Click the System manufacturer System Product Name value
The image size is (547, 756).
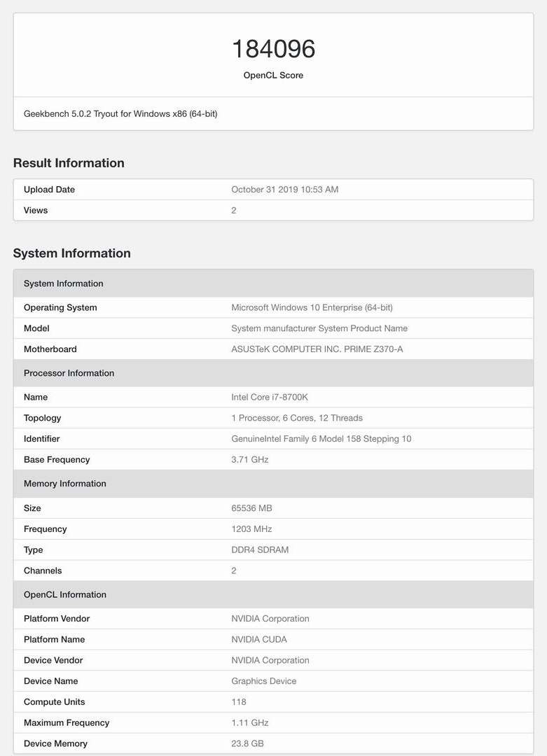(319, 328)
